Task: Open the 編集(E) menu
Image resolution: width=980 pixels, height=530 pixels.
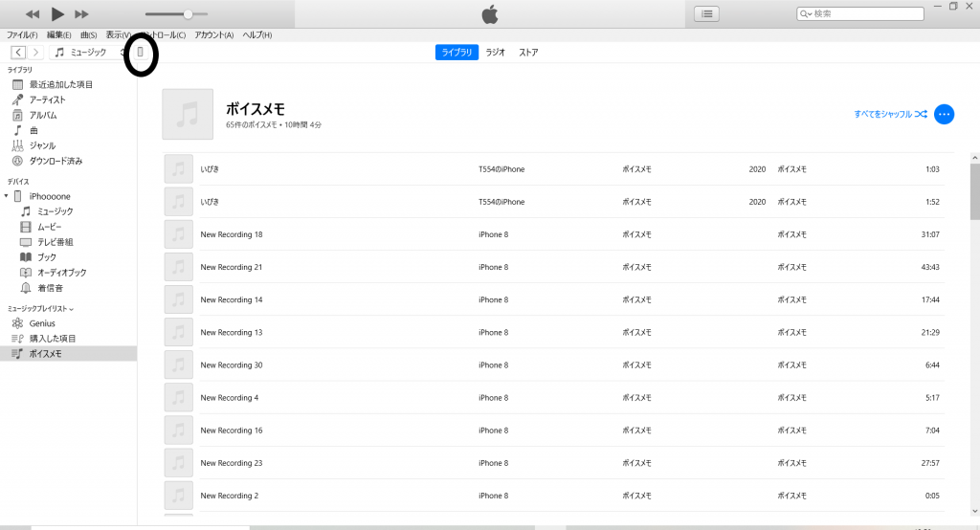Action: coord(58,35)
